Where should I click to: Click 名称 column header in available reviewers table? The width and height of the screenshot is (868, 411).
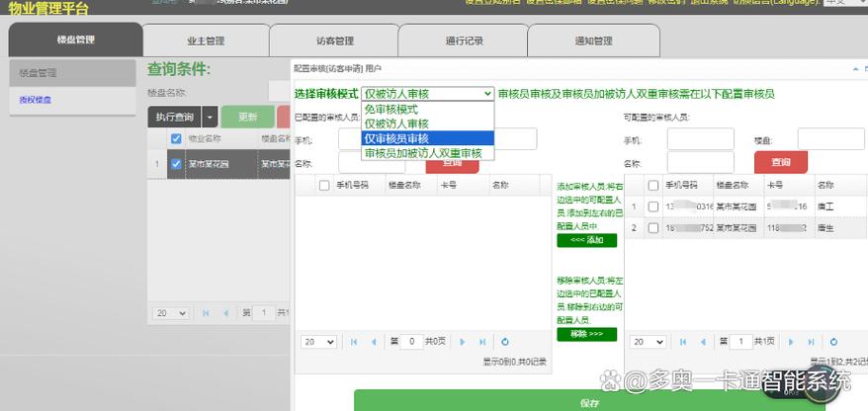point(838,186)
